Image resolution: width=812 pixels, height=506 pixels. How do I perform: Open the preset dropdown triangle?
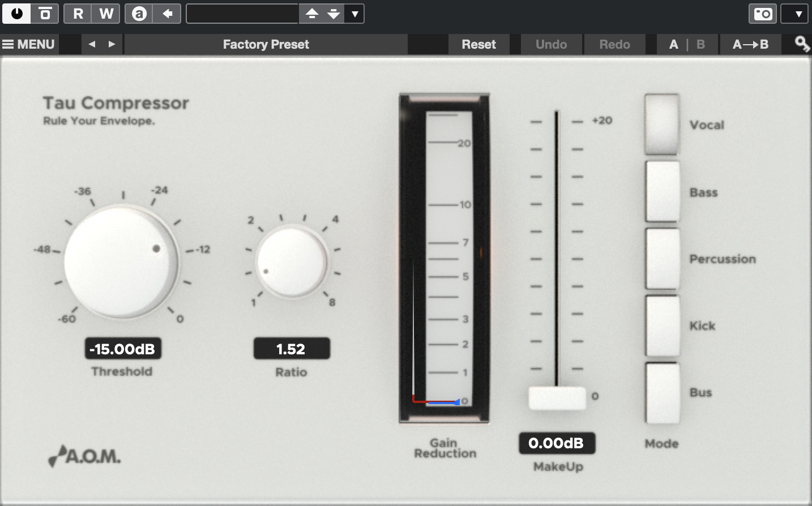tap(354, 14)
